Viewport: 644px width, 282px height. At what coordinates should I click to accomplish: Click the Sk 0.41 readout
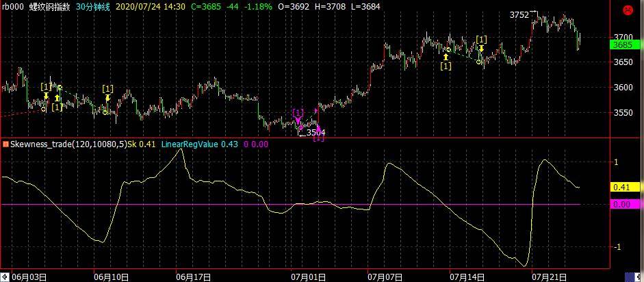click(142, 144)
